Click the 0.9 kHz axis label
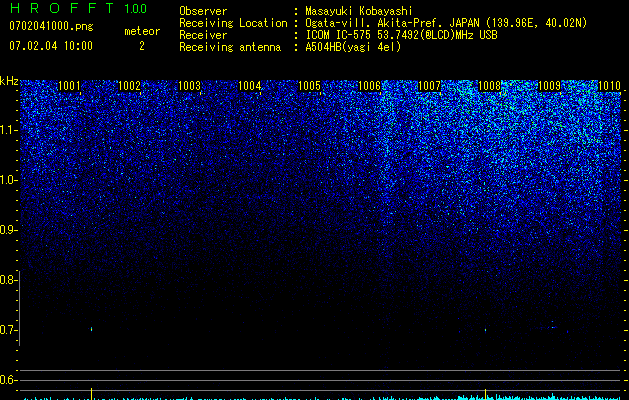 pyautogui.click(x=7, y=230)
